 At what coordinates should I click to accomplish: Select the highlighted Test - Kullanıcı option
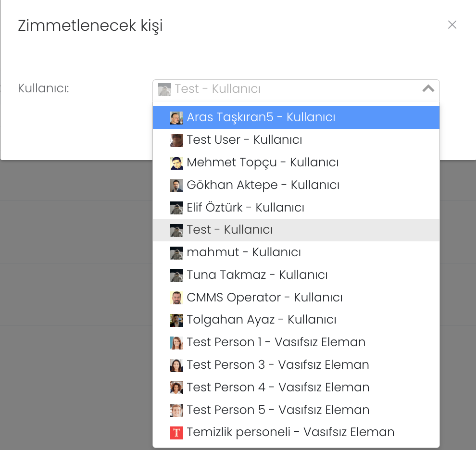(x=230, y=230)
